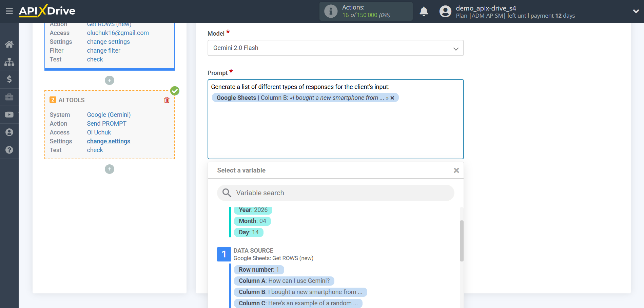Click the green checkmark on AI TOOLS block
Image resolution: width=644 pixels, height=308 pixels.
click(175, 91)
